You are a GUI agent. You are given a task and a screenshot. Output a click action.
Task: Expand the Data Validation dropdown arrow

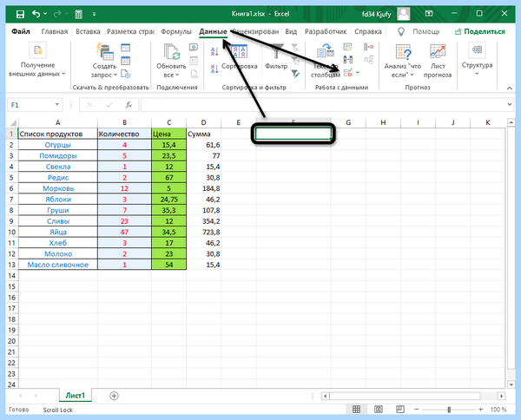click(x=358, y=72)
